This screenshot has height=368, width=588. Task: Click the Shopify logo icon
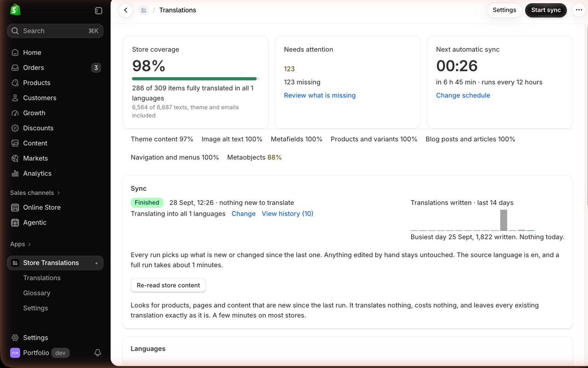15,10
